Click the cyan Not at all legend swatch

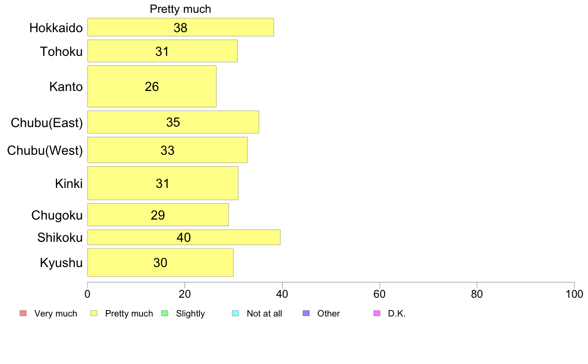tap(236, 314)
